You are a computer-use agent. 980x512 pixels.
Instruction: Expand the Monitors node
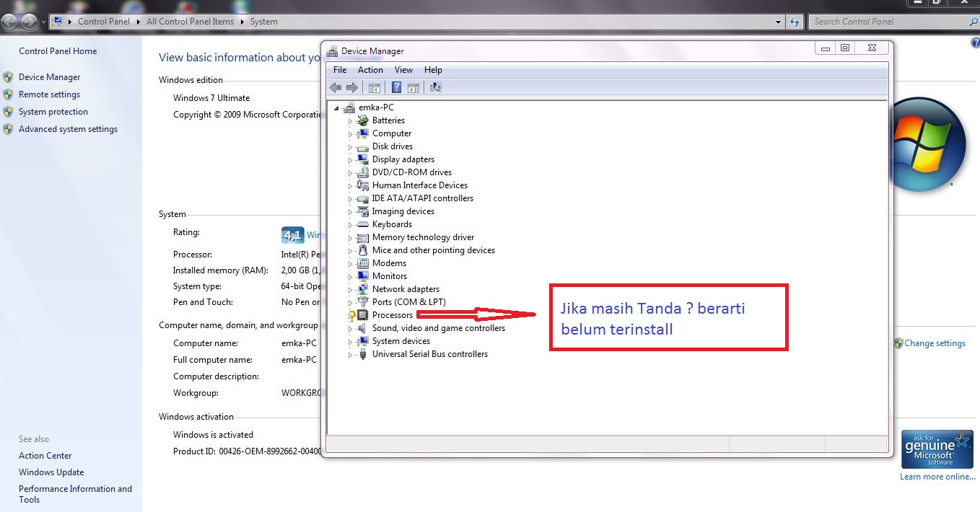click(x=351, y=277)
